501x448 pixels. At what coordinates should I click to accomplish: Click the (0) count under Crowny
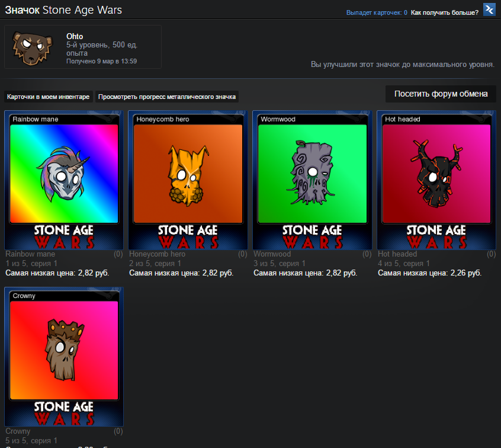pyautogui.click(x=118, y=431)
